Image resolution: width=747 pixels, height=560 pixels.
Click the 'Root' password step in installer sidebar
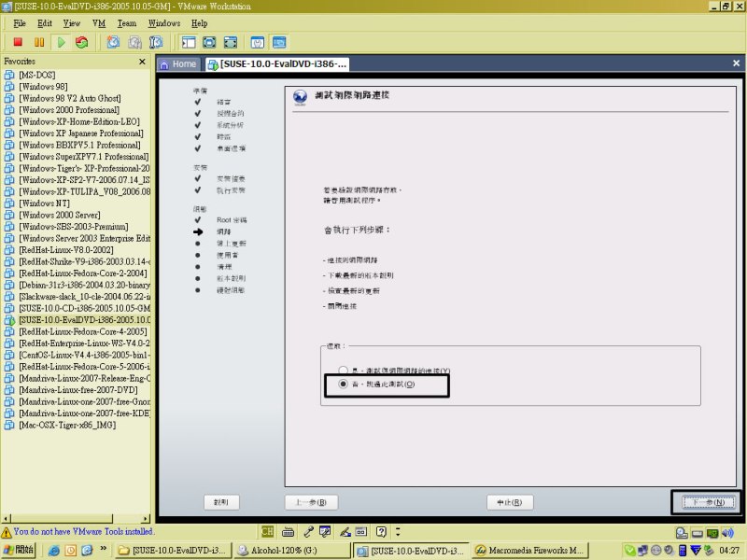232,220
